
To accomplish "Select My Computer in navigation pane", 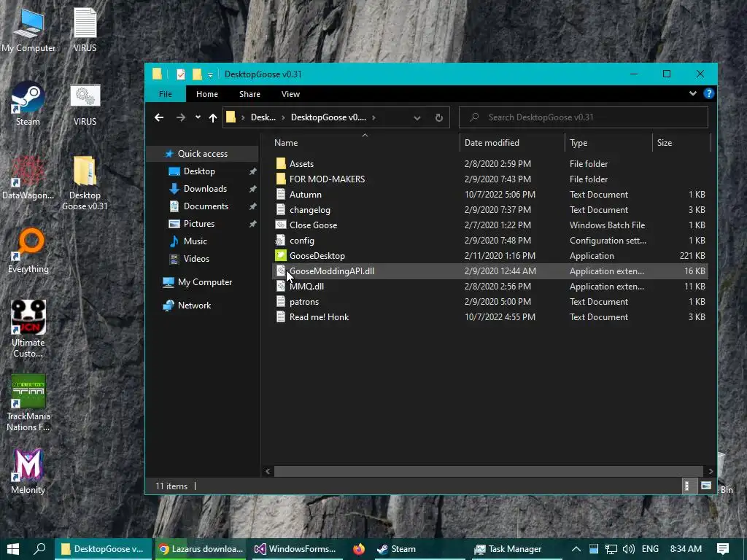I will pyautogui.click(x=205, y=282).
